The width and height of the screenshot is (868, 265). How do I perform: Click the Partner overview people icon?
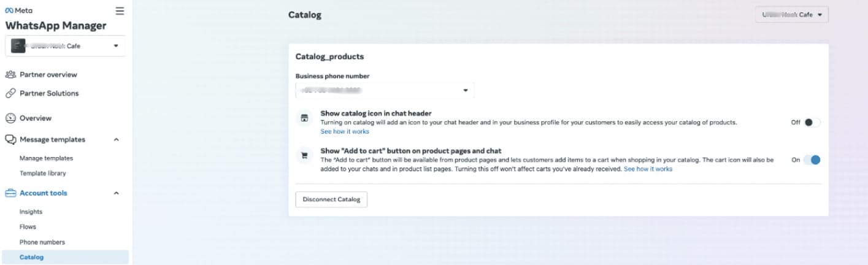pyautogui.click(x=10, y=75)
